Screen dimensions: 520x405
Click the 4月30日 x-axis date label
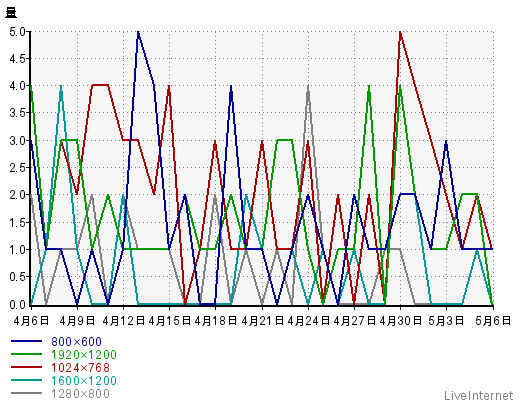(400, 321)
